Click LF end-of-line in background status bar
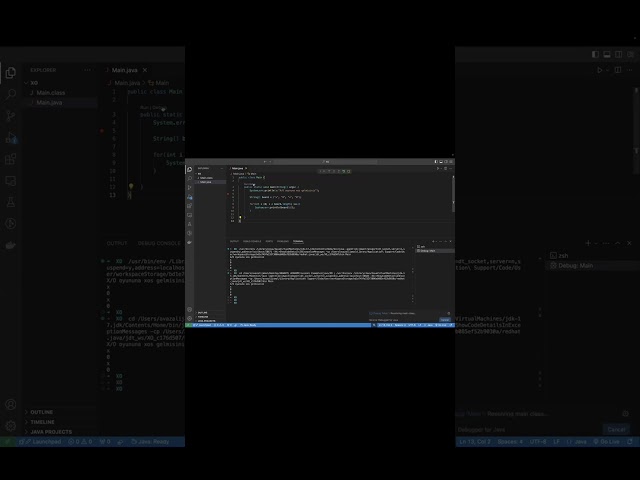The height and width of the screenshot is (480, 640). [x=556, y=442]
